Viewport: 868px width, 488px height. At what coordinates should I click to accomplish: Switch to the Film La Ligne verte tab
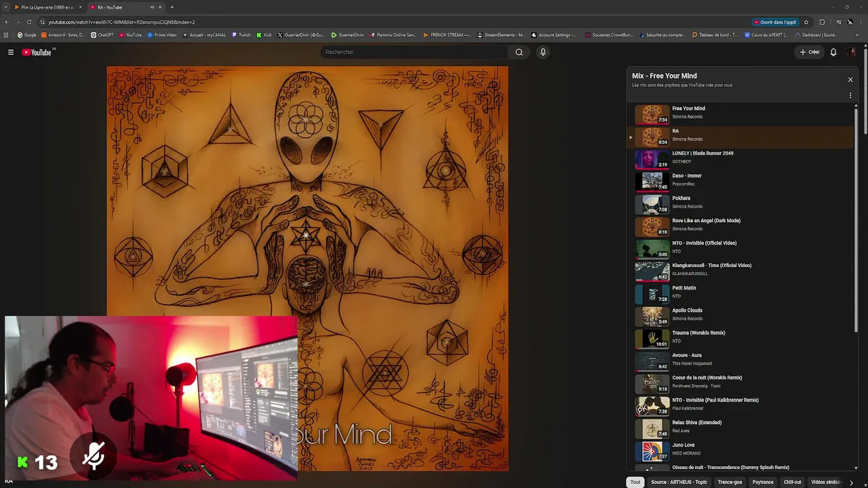coord(46,7)
